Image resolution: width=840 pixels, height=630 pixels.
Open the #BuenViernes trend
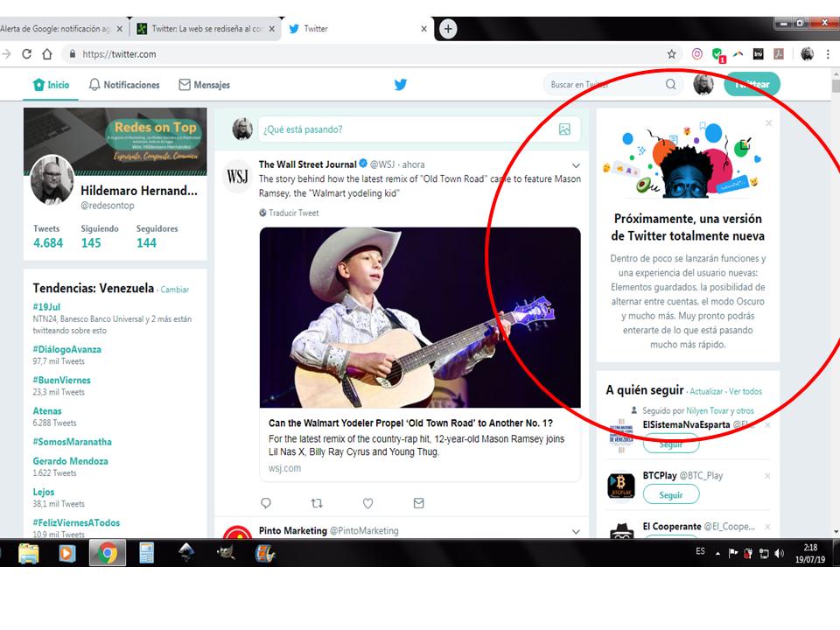click(61, 380)
